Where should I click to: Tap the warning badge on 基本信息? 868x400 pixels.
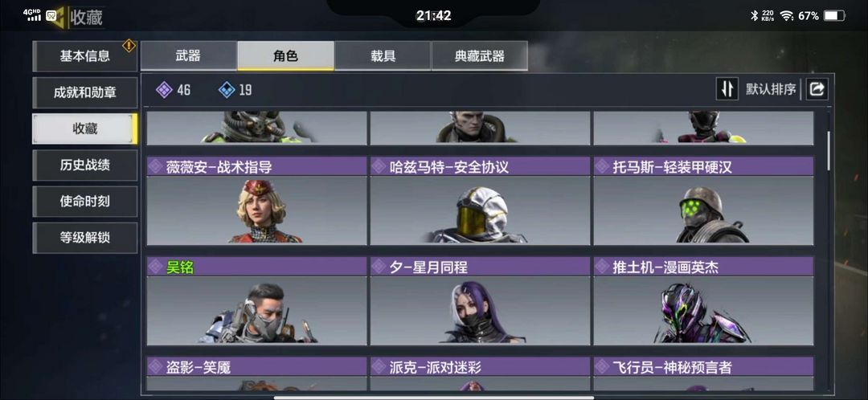pos(129,45)
